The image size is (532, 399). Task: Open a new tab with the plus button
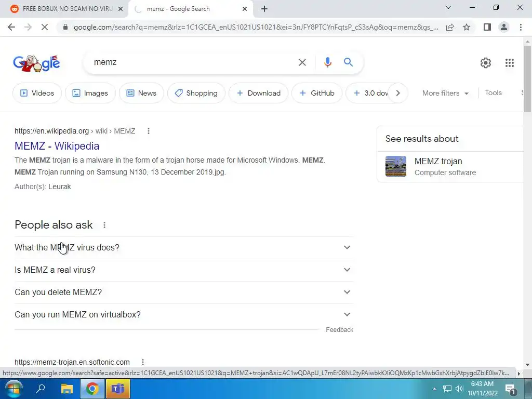(x=264, y=9)
